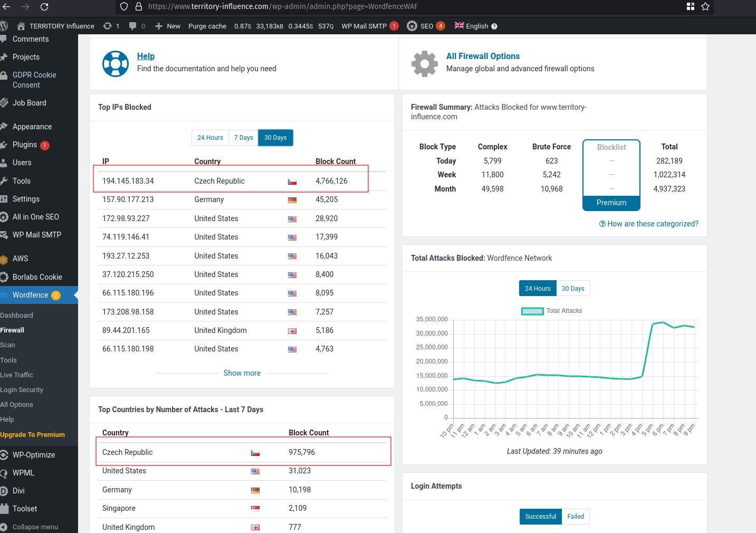This screenshot has height=533, width=756.
Task: Open the browser grid/extensions icon
Action: pyautogui.click(x=691, y=6)
